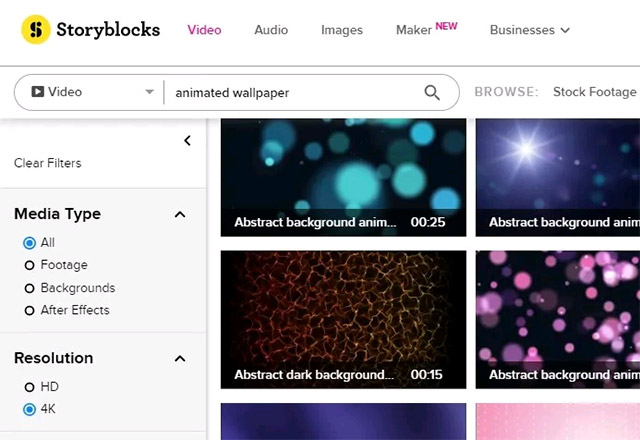The image size is (640, 440).
Task: Open the Businesses dropdown menu
Action: coord(529,30)
